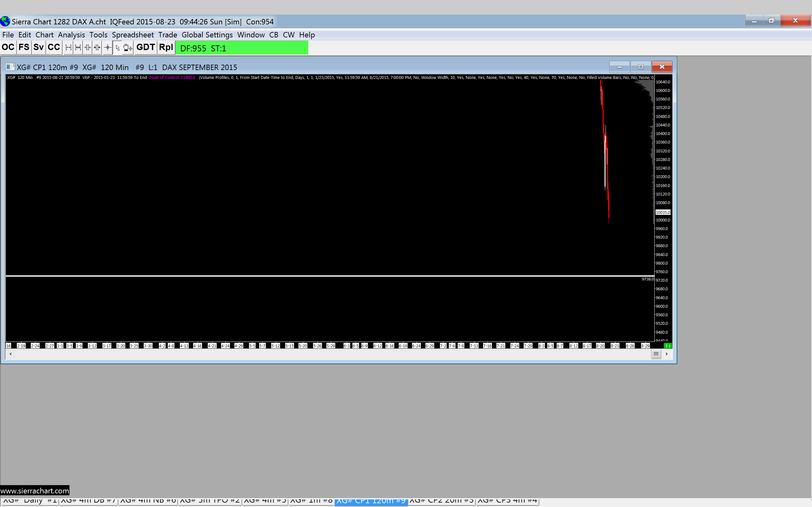Open the Analysis menu

pos(71,35)
